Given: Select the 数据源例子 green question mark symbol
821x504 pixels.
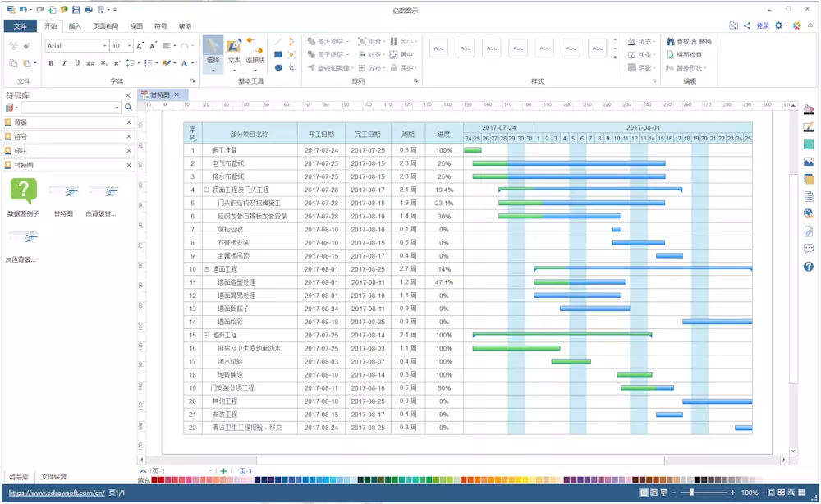Looking at the screenshot, I should pos(24,190).
